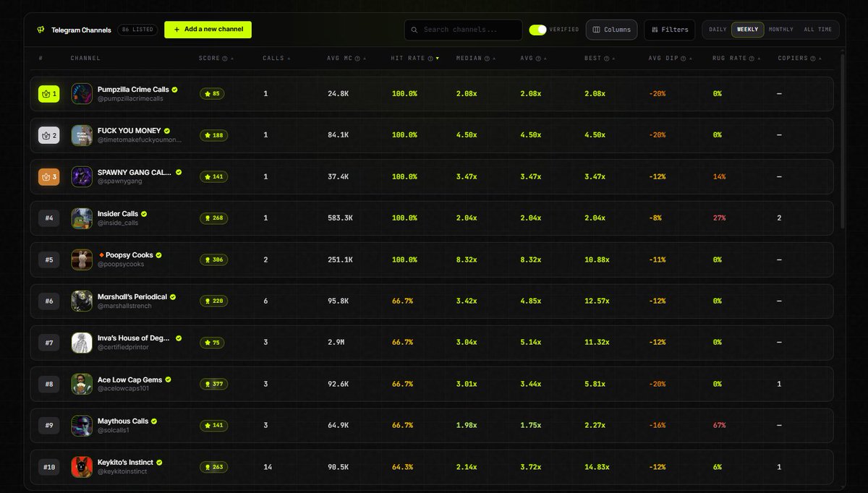This screenshot has width=868, height=493.
Task: Sort by Best column
Action: (x=599, y=59)
